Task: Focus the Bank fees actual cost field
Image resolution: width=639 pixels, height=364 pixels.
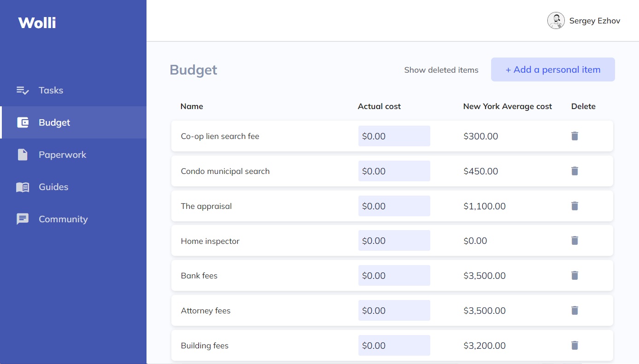Action: [394, 276]
